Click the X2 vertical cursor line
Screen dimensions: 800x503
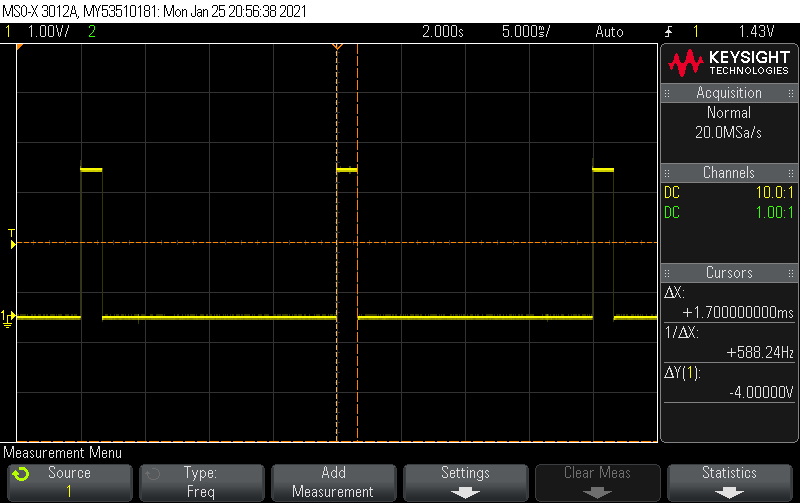click(x=357, y=243)
